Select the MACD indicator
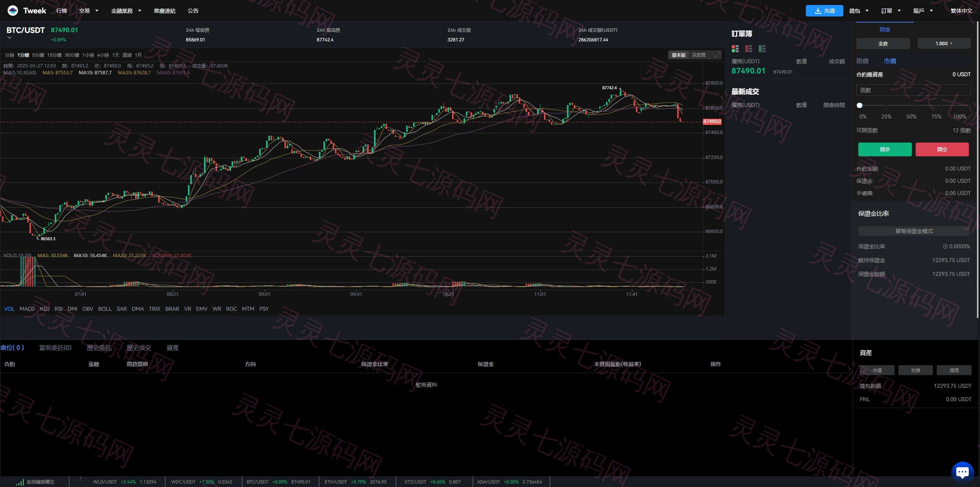Screen dimensions: 980x487 click(27, 309)
